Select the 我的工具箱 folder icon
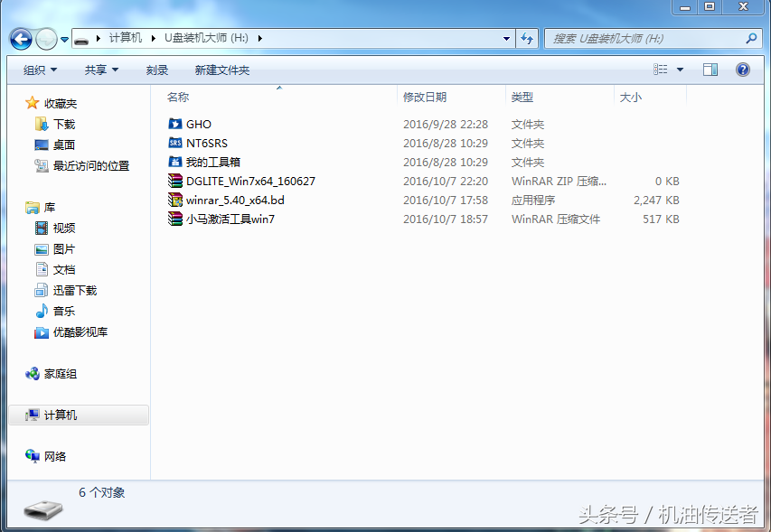 tap(175, 162)
